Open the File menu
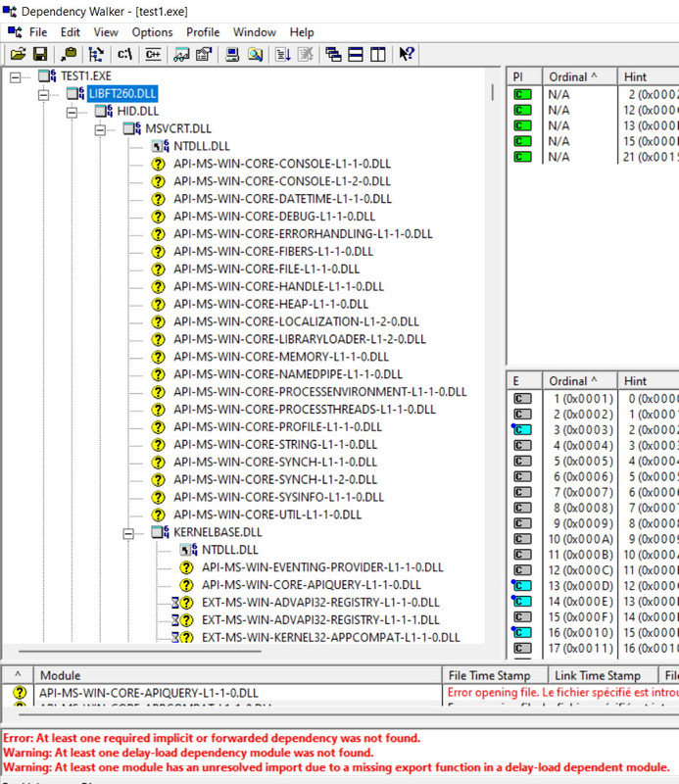The image size is (679, 784). (38, 32)
